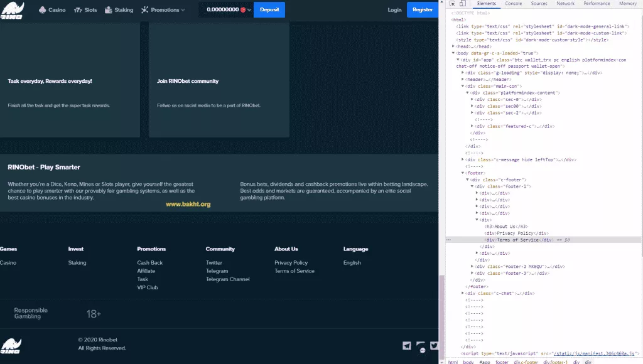Toggle the device toolbar icon in DevTools

click(x=463, y=4)
